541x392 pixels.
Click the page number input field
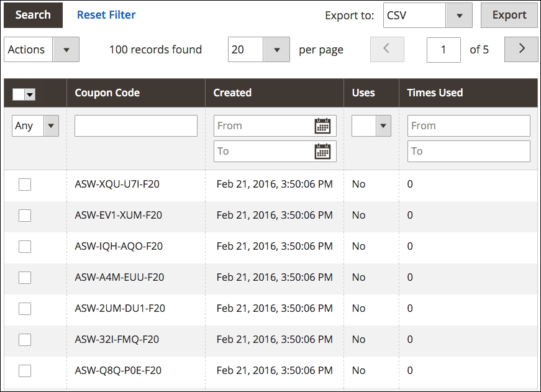[443, 49]
